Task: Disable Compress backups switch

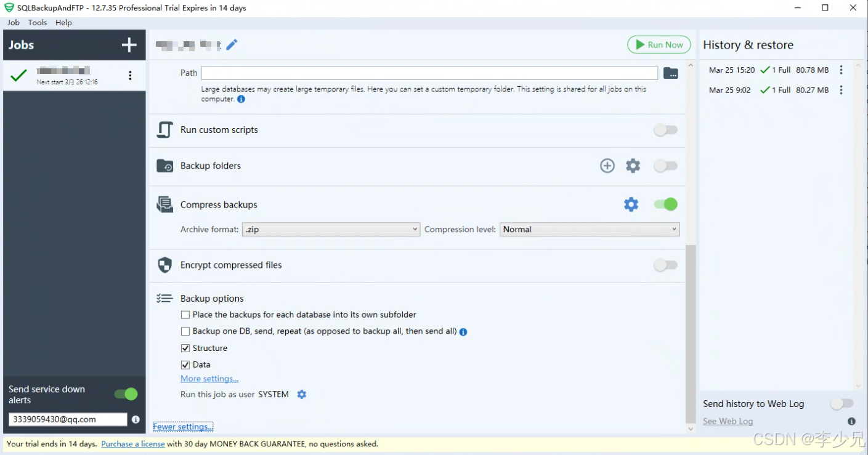Action: tap(665, 204)
